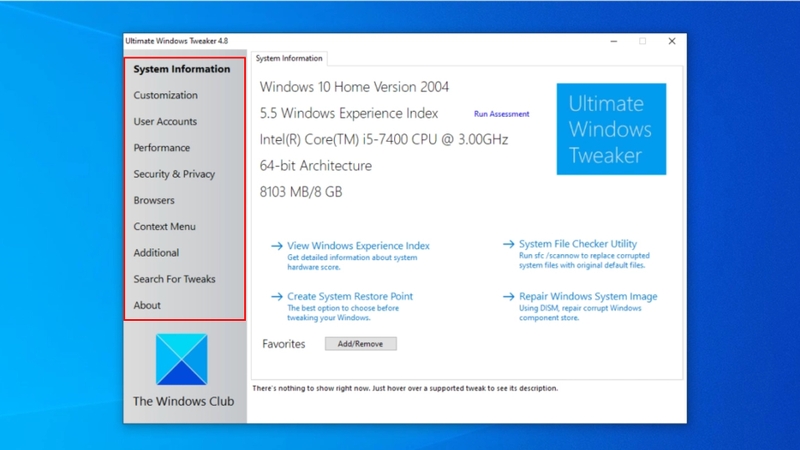
Task: Click arrow icon beside Repair Windows System Image
Action: (x=508, y=296)
